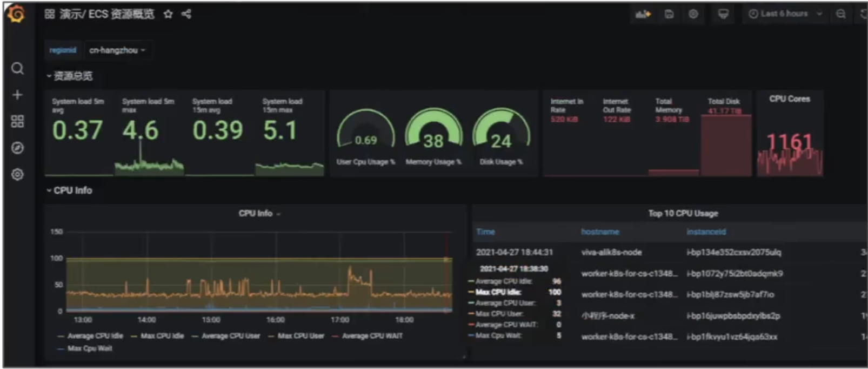Open the Configuration gear in sidebar
The width and height of the screenshot is (868, 369).
pyautogui.click(x=17, y=174)
